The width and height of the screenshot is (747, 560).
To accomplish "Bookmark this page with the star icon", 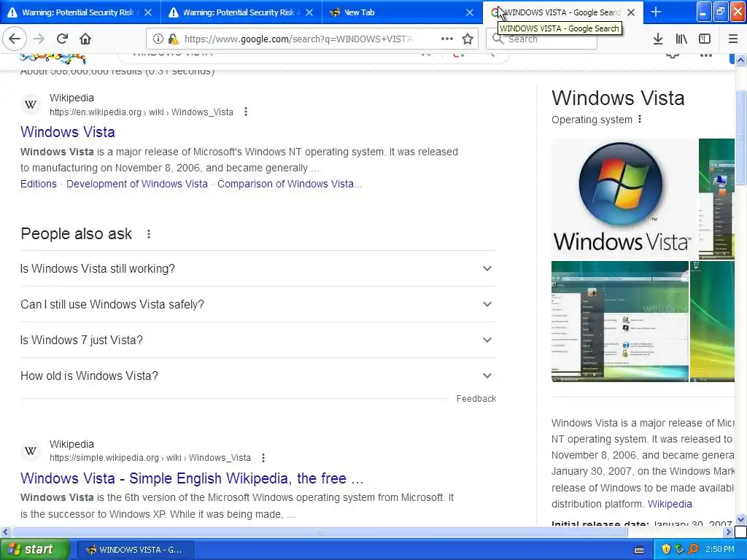I will pyautogui.click(x=468, y=39).
